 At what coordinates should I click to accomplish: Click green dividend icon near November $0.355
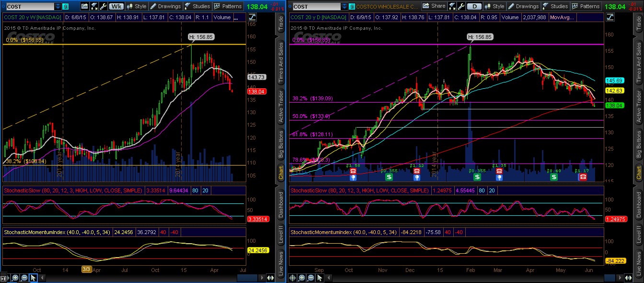coord(389,177)
